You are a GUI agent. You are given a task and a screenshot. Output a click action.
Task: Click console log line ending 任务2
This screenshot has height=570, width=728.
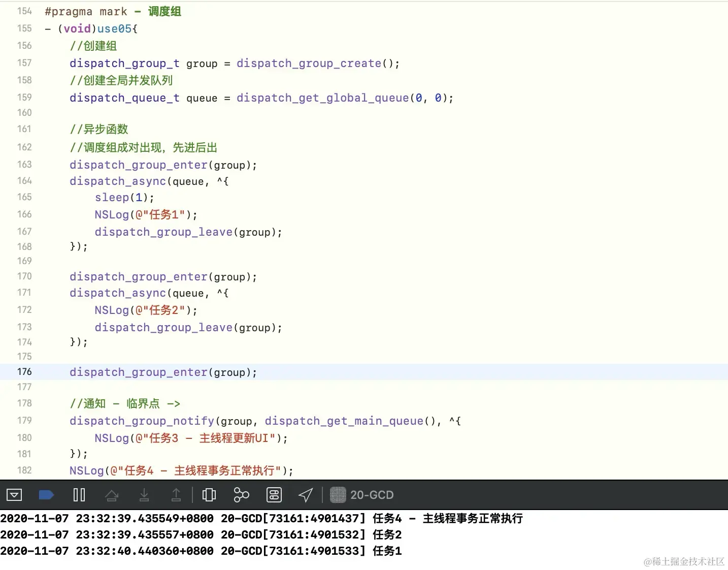(x=201, y=535)
